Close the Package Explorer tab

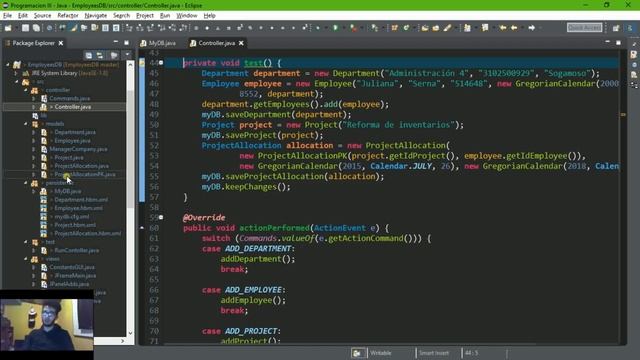(x=61, y=43)
